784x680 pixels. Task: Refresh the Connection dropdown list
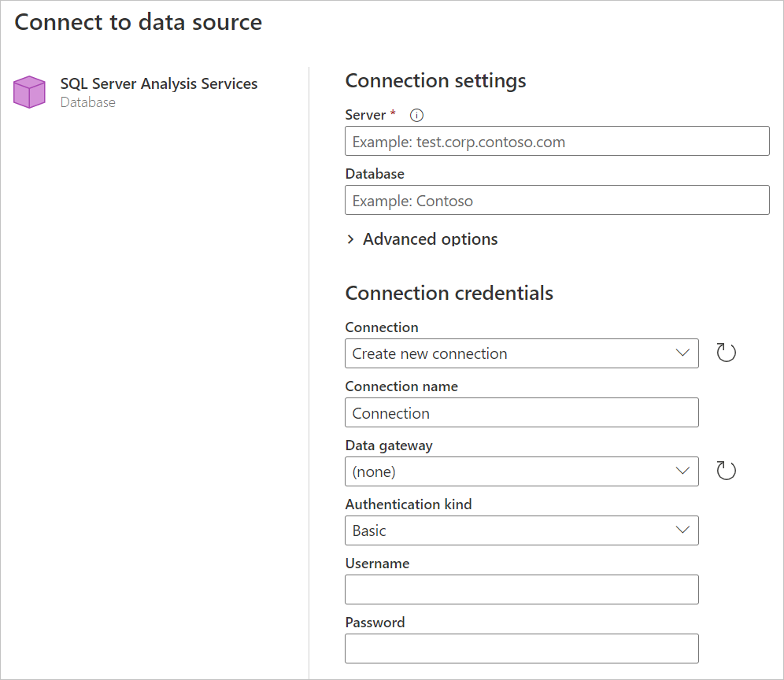tap(726, 353)
